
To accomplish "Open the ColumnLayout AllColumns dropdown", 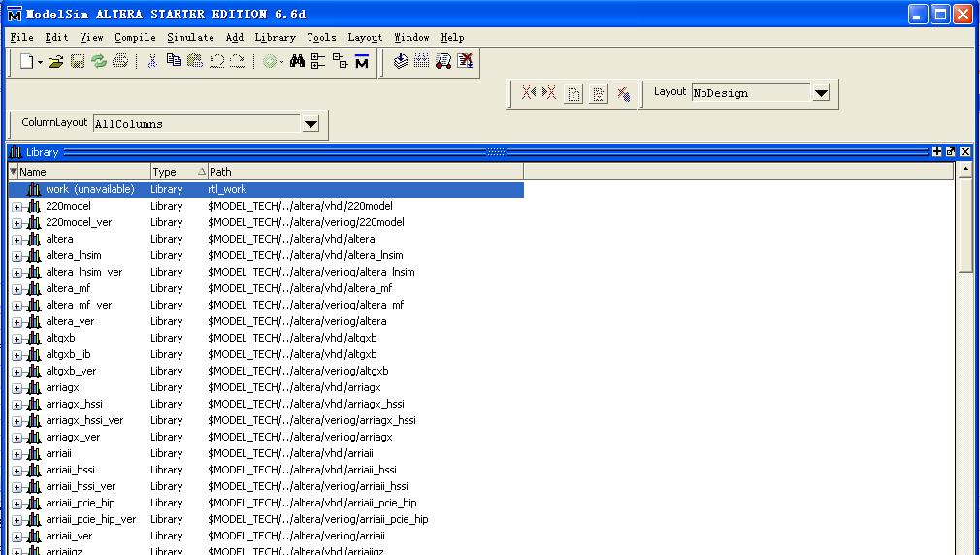I will click(310, 124).
